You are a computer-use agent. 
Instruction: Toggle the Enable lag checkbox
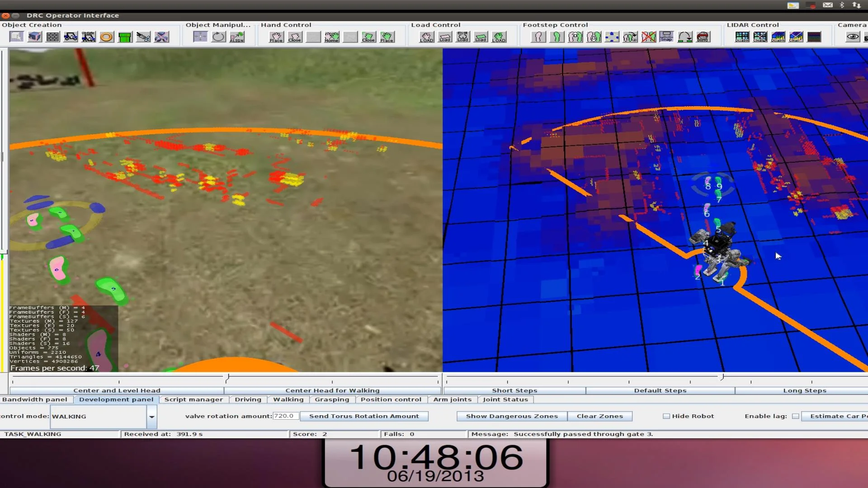click(x=795, y=416)
